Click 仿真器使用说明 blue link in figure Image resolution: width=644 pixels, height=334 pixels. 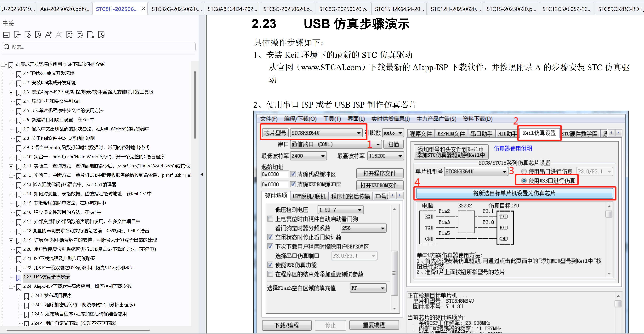pyautogui.click(x=513, y=148)
